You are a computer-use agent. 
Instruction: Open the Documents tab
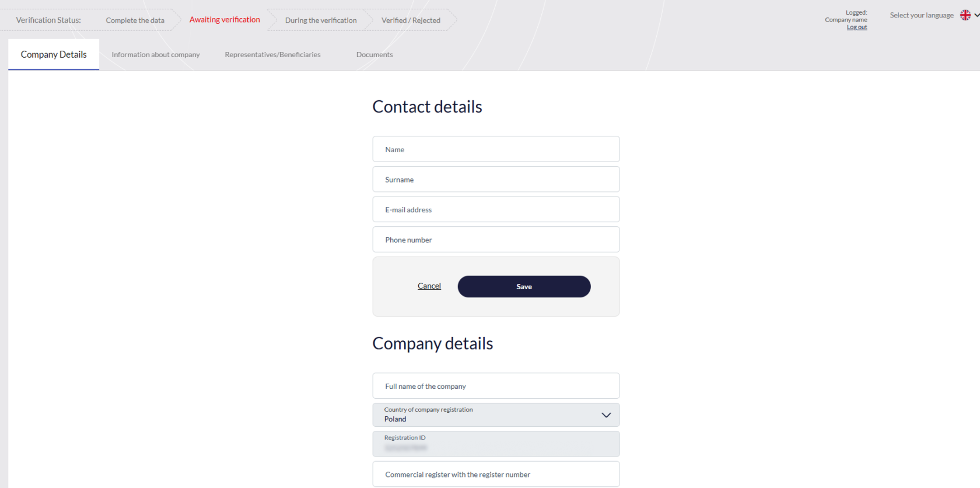(x=374, y=54)
